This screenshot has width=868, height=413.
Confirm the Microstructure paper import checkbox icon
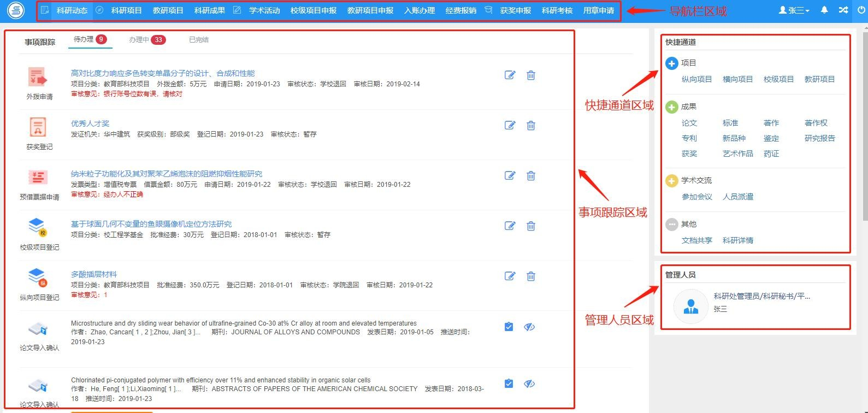(509, 327)
